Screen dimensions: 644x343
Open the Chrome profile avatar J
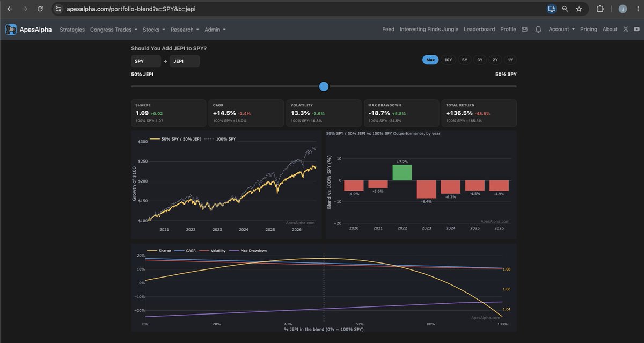pyautogui.click(x=623, y=9)
